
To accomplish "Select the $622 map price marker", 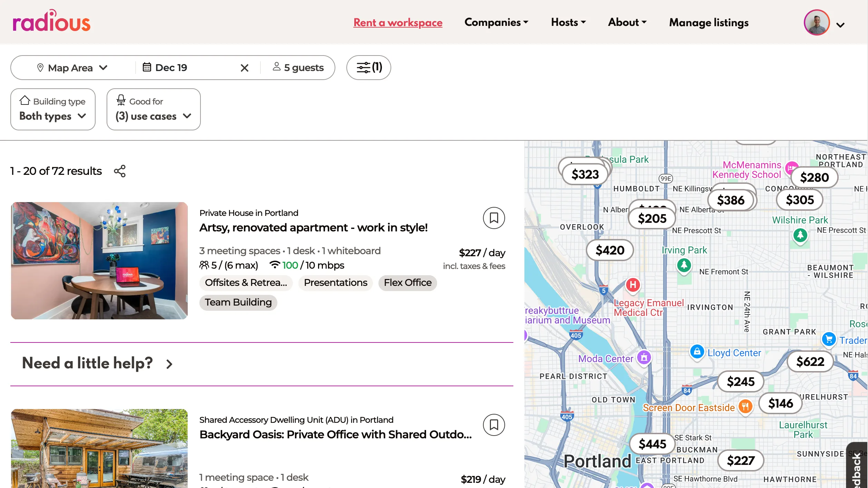I will (x=810, y=361).
